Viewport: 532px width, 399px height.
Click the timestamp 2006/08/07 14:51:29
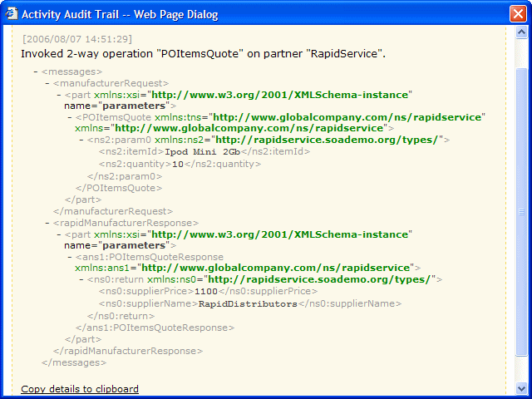(77, 39)
